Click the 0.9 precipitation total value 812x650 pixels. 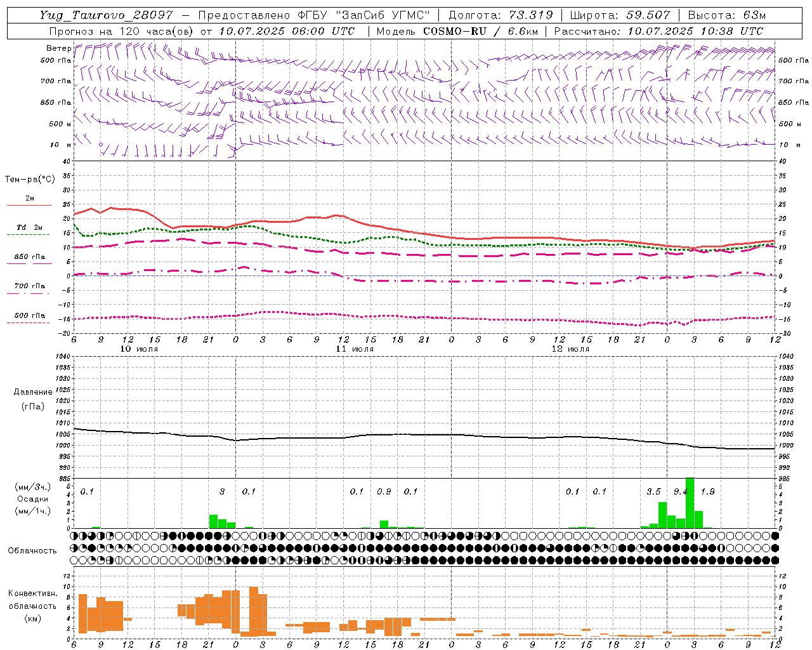pyautogui.click(x=384, y=491)
